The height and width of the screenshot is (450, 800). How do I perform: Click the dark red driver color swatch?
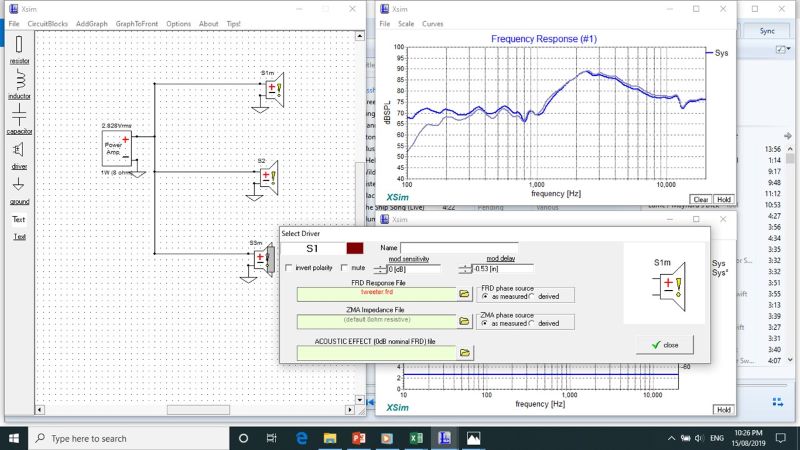[355, 248]
